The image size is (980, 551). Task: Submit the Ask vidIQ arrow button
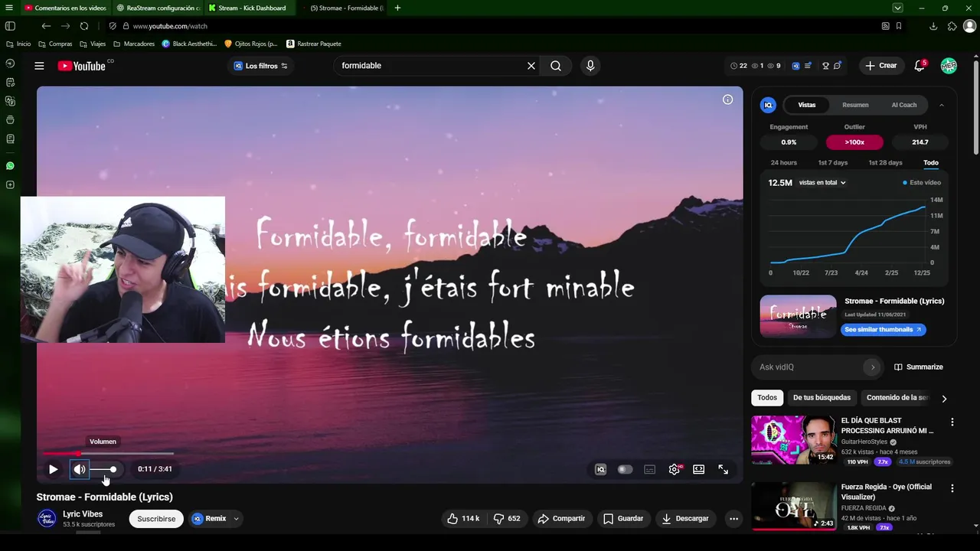872,367
